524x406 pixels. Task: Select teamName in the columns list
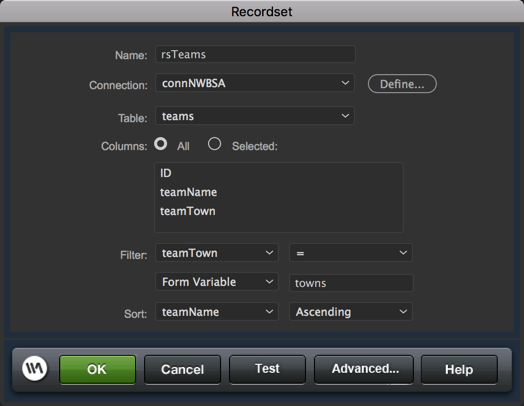click(x=188, y=192)
